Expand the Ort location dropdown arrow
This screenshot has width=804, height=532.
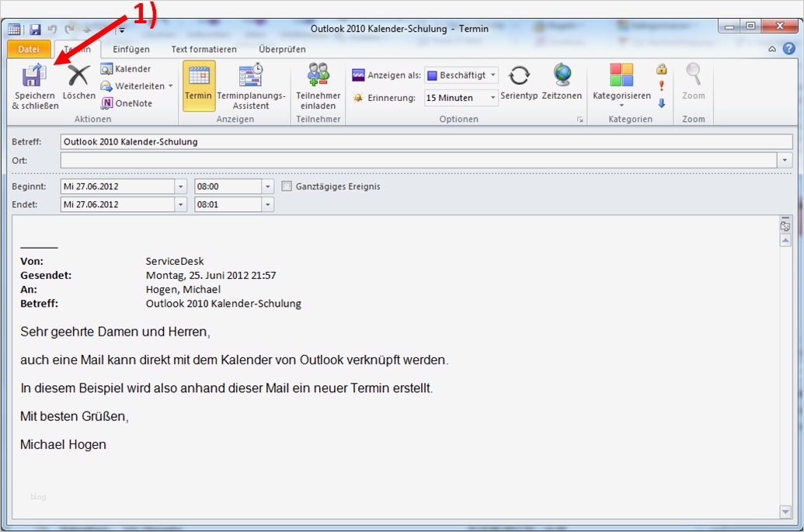tap(785, 161)
